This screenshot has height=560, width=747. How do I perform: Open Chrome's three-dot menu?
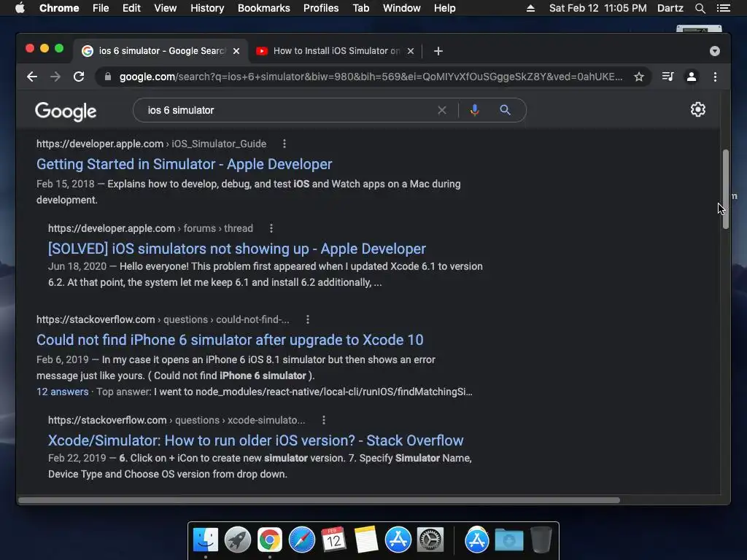click(x=715, y=77)
